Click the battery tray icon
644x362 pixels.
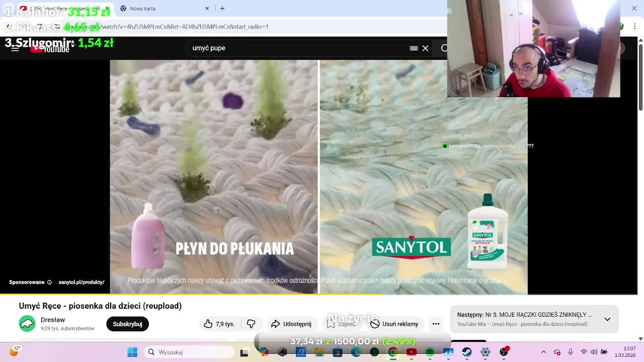604,352
